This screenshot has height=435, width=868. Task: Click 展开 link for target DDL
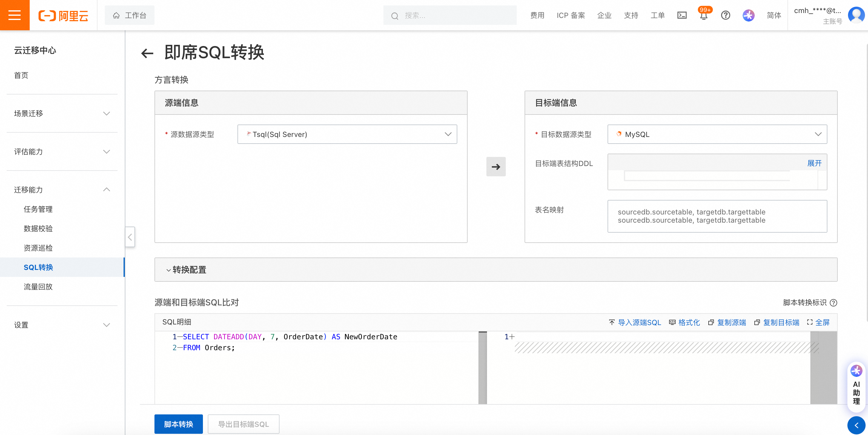[814, 163]
